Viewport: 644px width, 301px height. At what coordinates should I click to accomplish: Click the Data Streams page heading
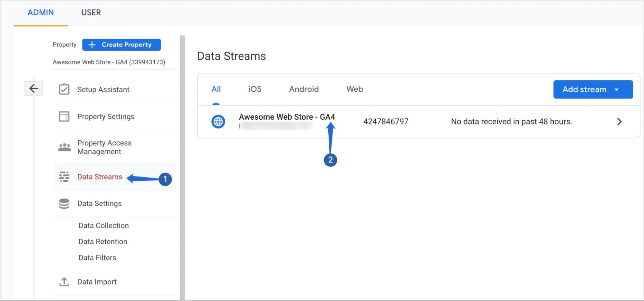tap(231, 56)
